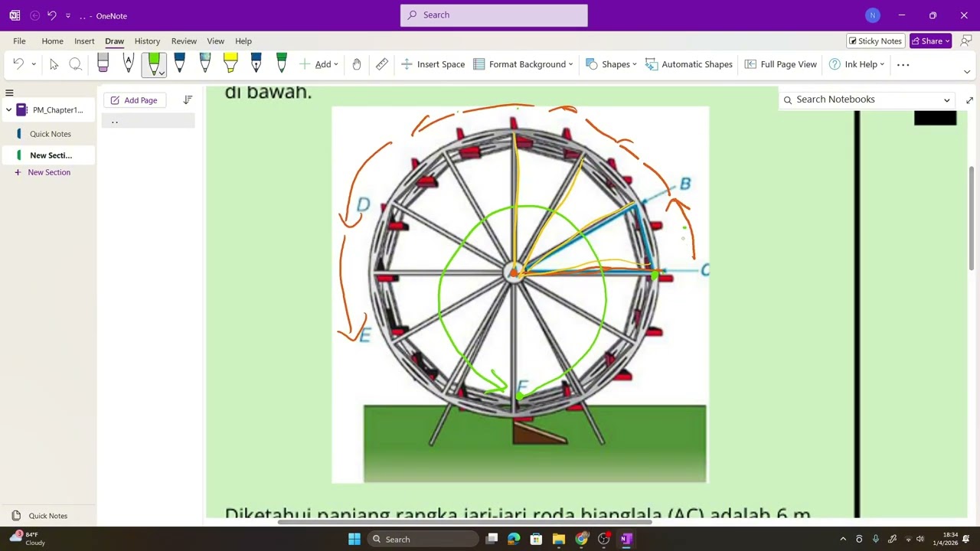Open Format Background dropdown

(x=523, y=64)
